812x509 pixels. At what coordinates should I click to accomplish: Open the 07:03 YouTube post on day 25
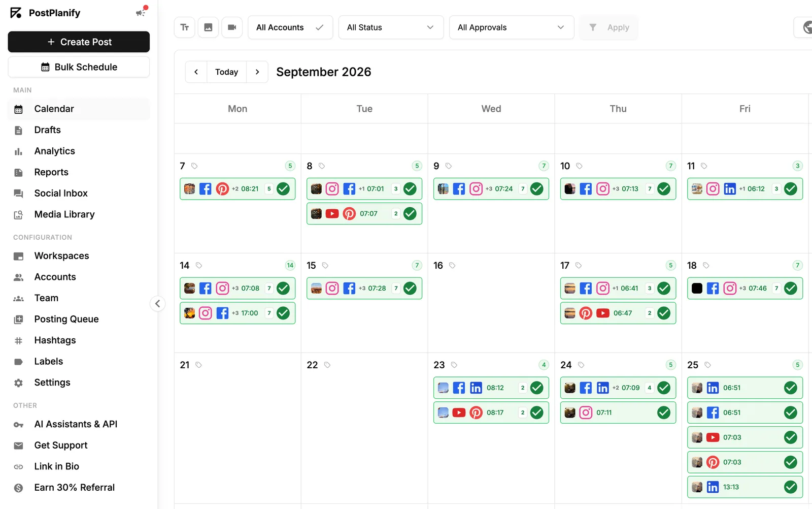click(x=745, y=437)
